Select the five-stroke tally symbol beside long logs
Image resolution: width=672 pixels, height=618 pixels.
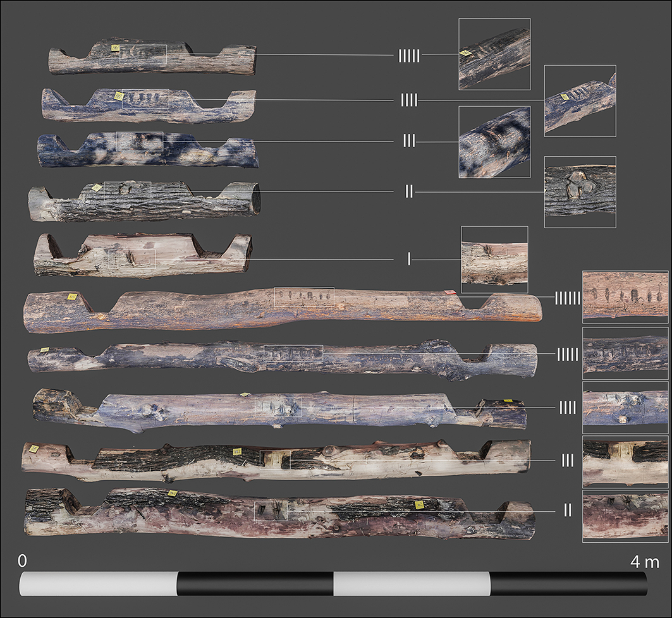coord(568,354)
